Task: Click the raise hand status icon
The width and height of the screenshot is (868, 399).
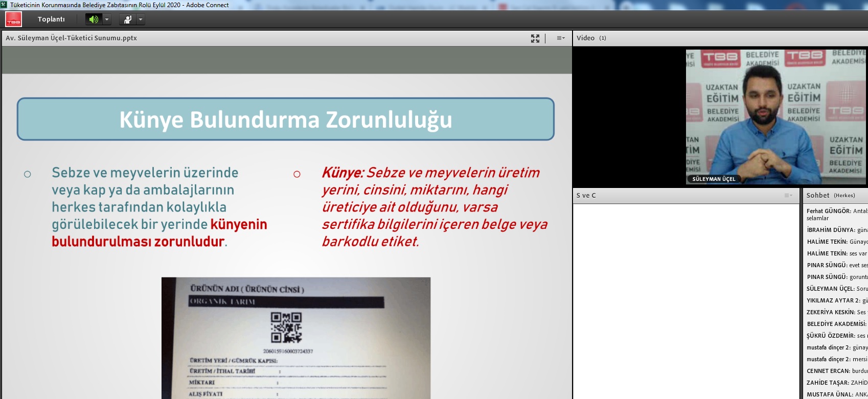Action: tap(127, 19)
